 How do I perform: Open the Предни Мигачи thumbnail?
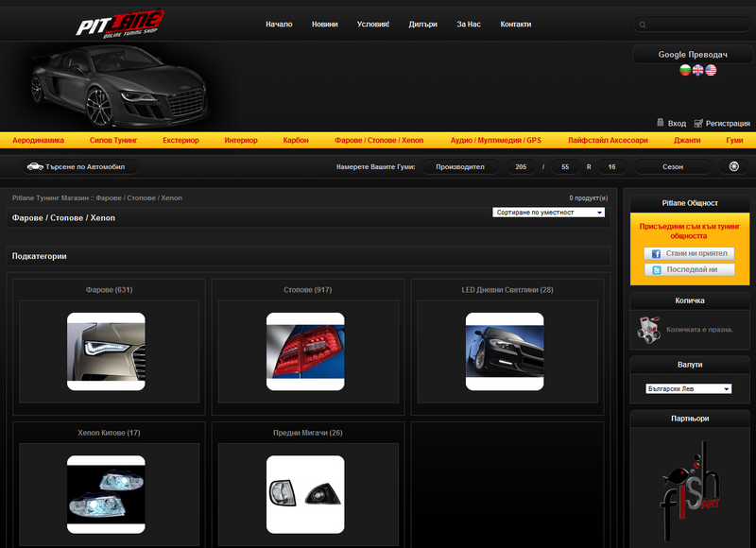point(305,494)
